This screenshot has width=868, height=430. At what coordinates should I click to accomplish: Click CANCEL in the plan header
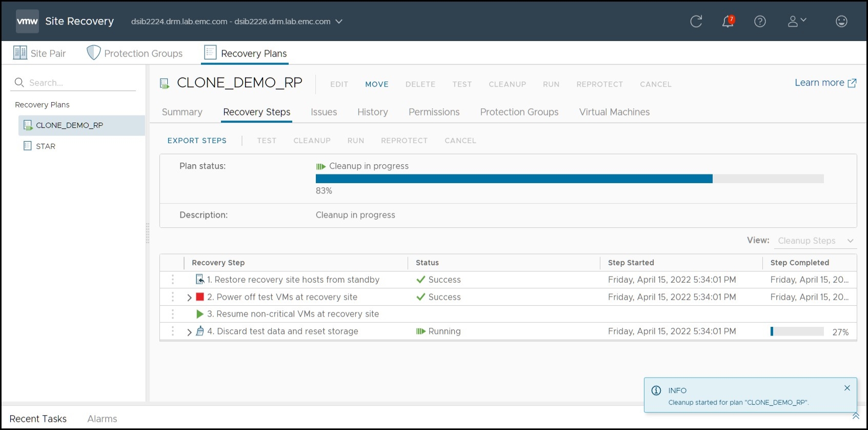coord(655,84)
